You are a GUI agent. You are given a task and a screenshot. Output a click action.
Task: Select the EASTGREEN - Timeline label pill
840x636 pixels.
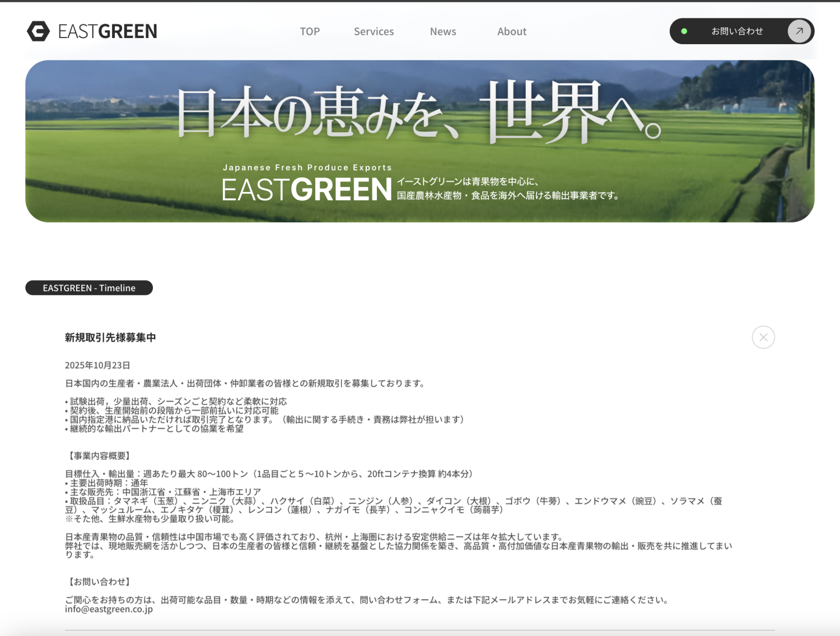pyautogui.click(x=88, y=288)
